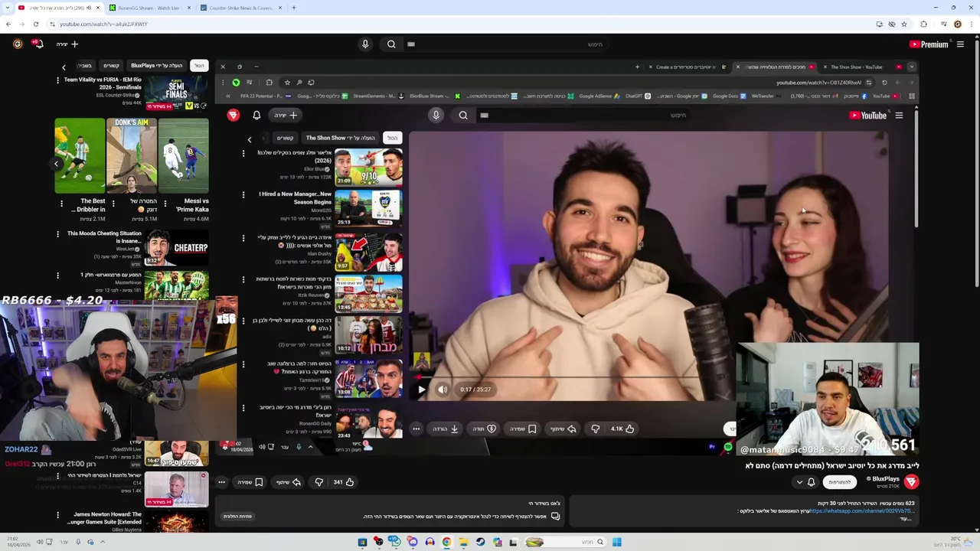Click the YouTube Premium logo
Image resolution: width=980 pixels, height=551 pixels.
928,44
